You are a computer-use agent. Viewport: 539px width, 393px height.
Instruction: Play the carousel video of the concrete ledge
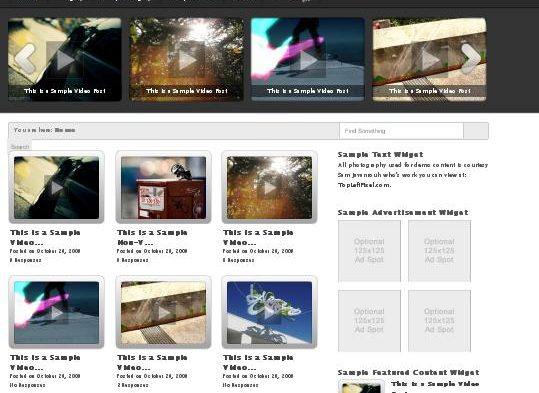pos(430,60)
